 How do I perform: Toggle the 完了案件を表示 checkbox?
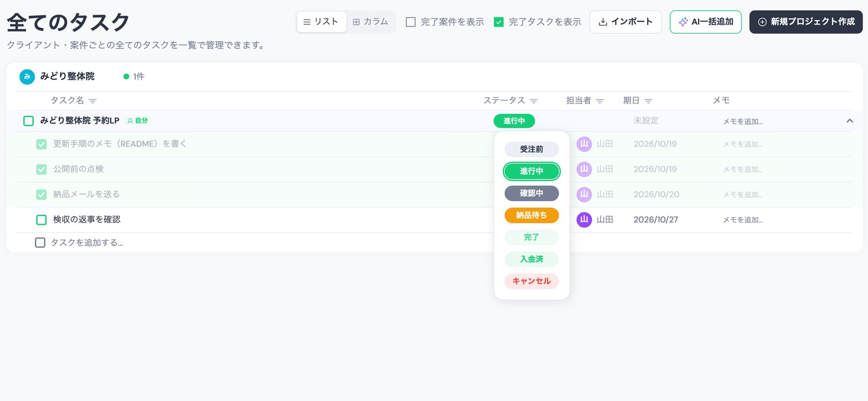pos(411,22)
